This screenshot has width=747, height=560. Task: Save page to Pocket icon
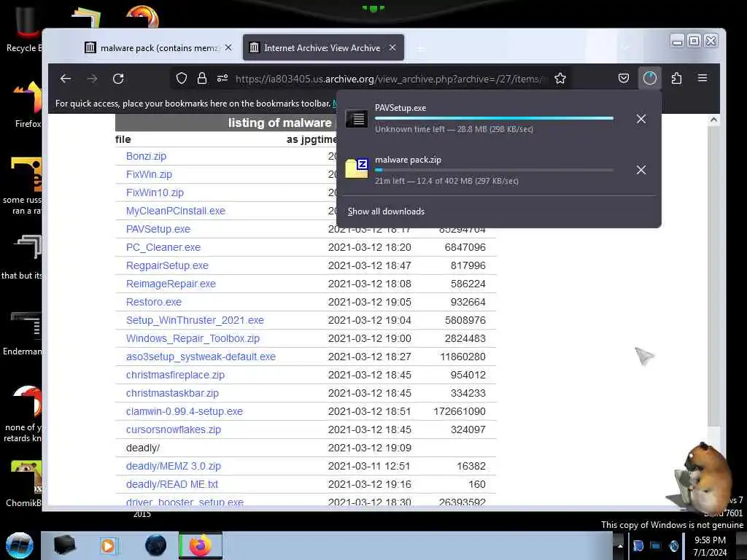[624, 78]
